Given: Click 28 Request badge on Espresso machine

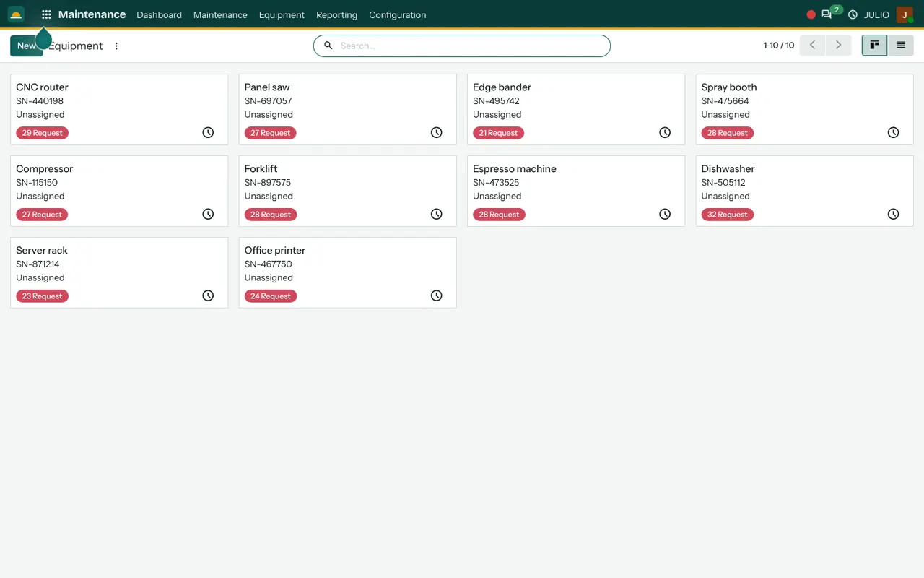Looking at the screenshot, I should tap(499, 215).
